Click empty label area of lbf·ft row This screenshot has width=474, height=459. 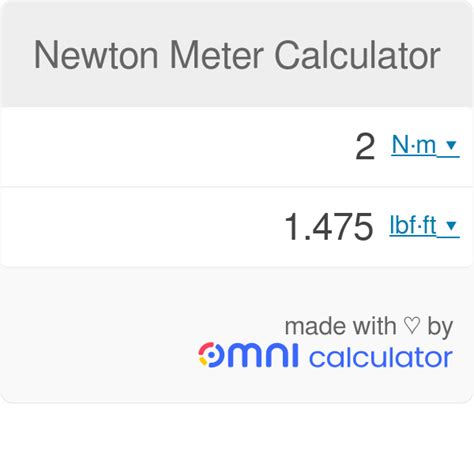(x=140, y=227)
